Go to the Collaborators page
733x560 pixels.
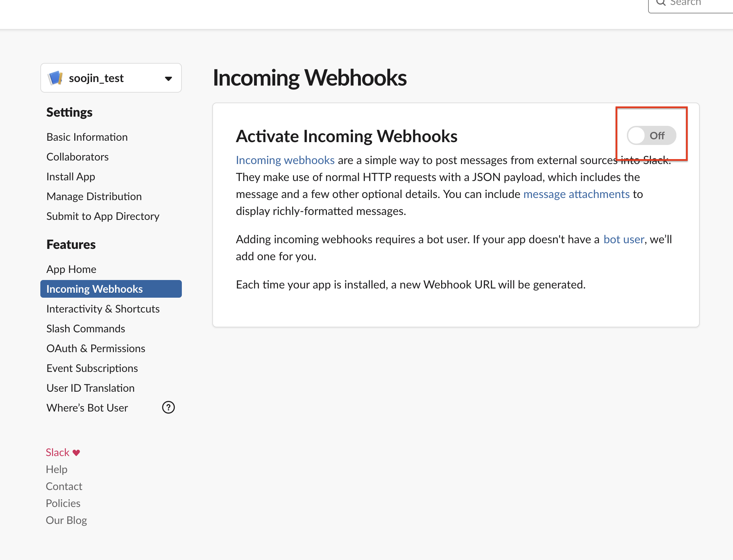pos(77,157)
